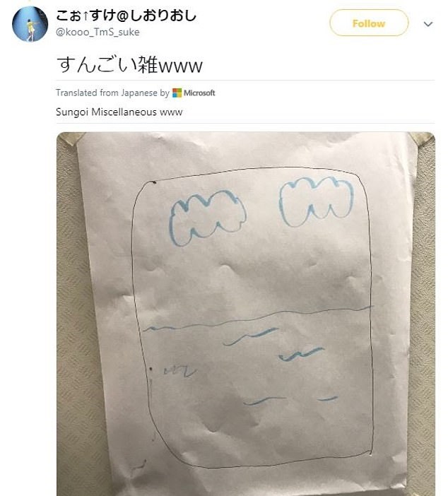
Task: Click the tape on the photo's top-left corner
Action: [70, 138]
